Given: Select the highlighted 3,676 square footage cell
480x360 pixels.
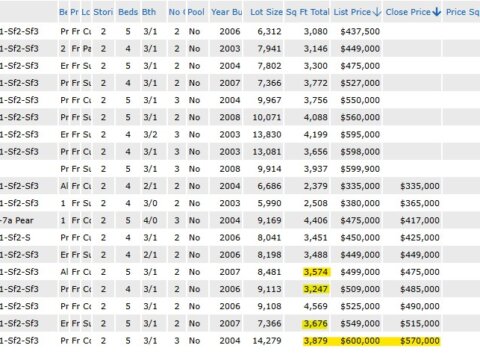Looking at the screenshot, I should (x=316, y=323).
